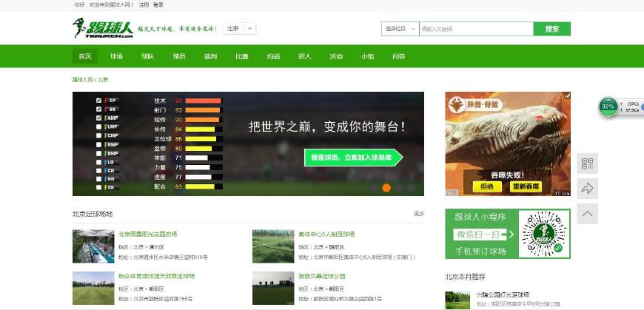
Task: Click 更多 beside 北京足球场地
Action: (419, 214)
